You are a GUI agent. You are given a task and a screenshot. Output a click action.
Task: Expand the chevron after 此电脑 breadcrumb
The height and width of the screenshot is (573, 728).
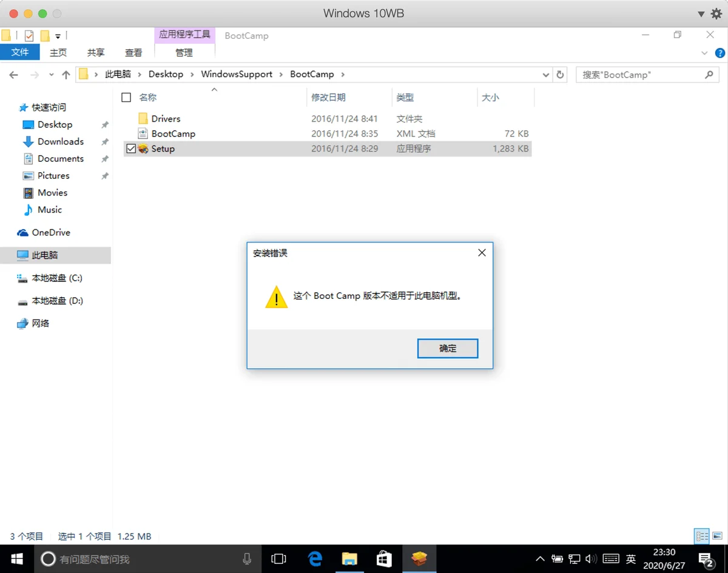140,75
